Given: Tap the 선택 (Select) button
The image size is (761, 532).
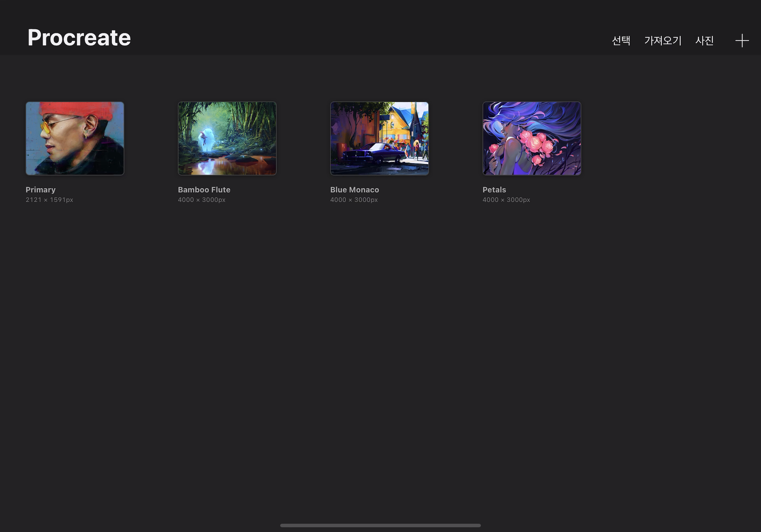Looking at the screenshot, I should point(621,40).
